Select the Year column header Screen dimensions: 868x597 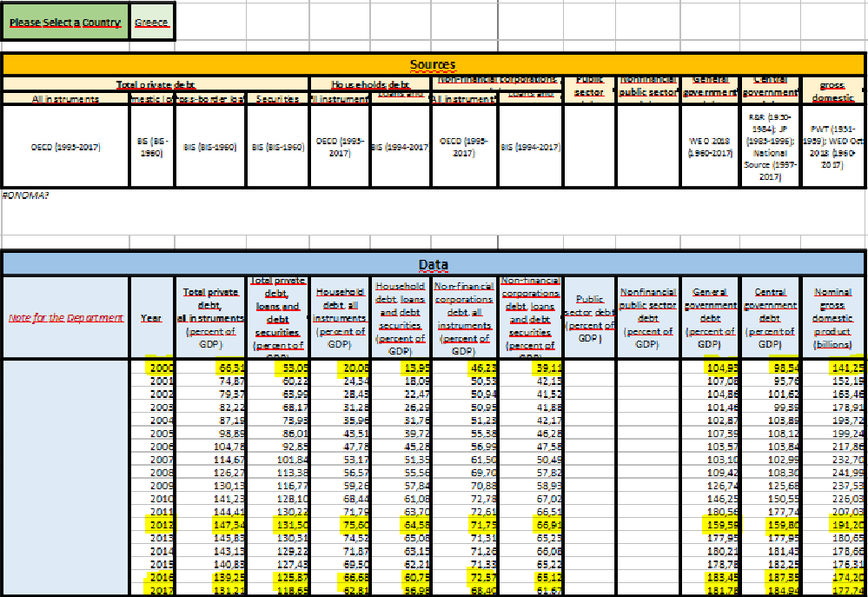(151, 318)
